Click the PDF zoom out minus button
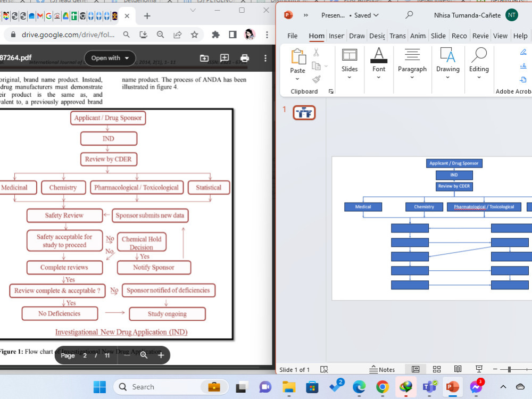The height and width of the screenshot is (399, 532). [x=127, y=355]
